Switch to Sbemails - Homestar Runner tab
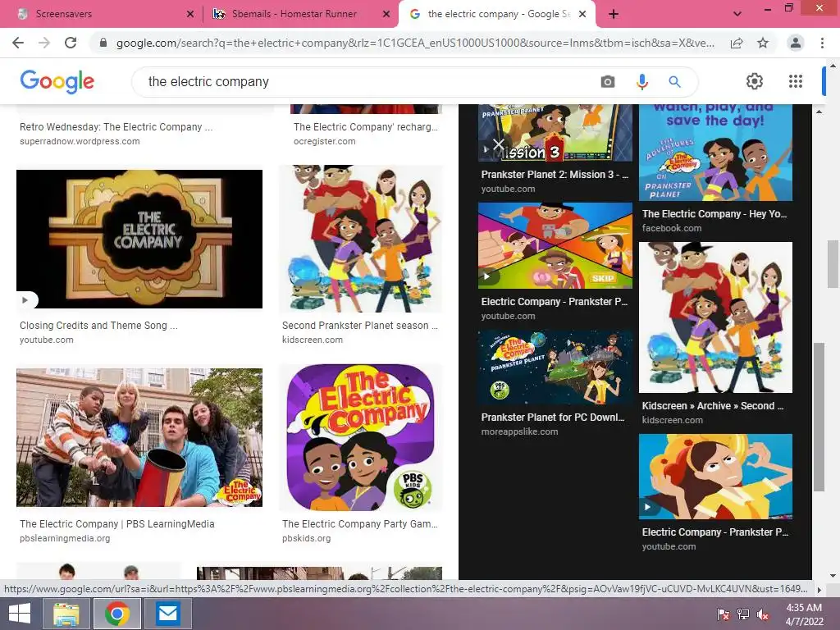 301,14
